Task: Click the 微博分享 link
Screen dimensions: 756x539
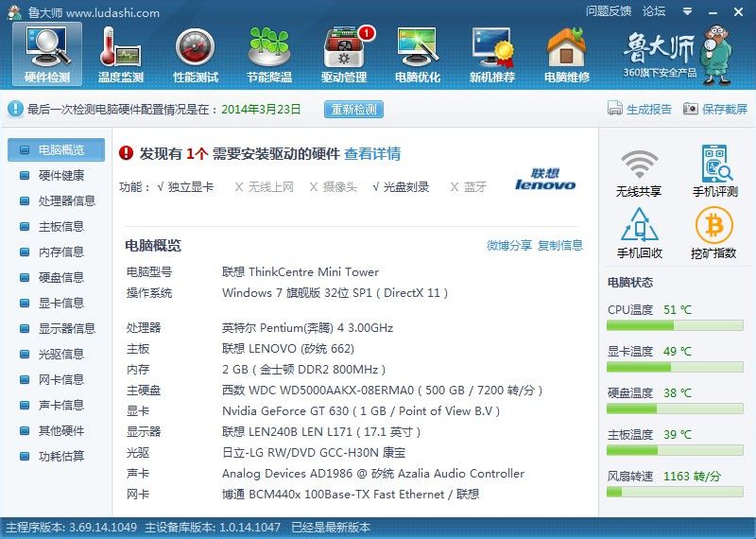Action: [x=508, y=245]
